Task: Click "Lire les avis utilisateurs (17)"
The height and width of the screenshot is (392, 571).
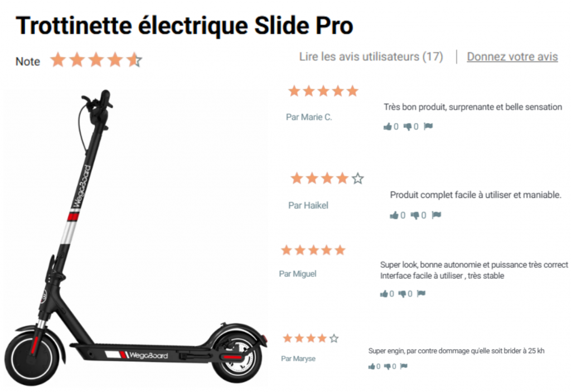Action: (371, 57)
